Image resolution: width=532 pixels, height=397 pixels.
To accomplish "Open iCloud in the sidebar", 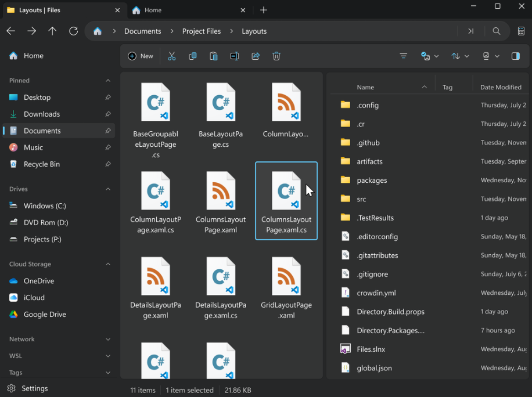I will [x=58, y=298].
